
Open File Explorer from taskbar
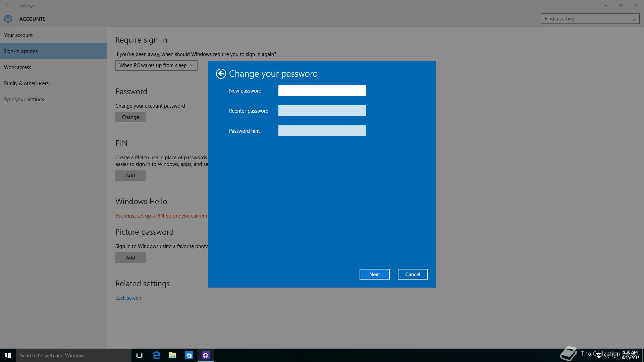173,355
